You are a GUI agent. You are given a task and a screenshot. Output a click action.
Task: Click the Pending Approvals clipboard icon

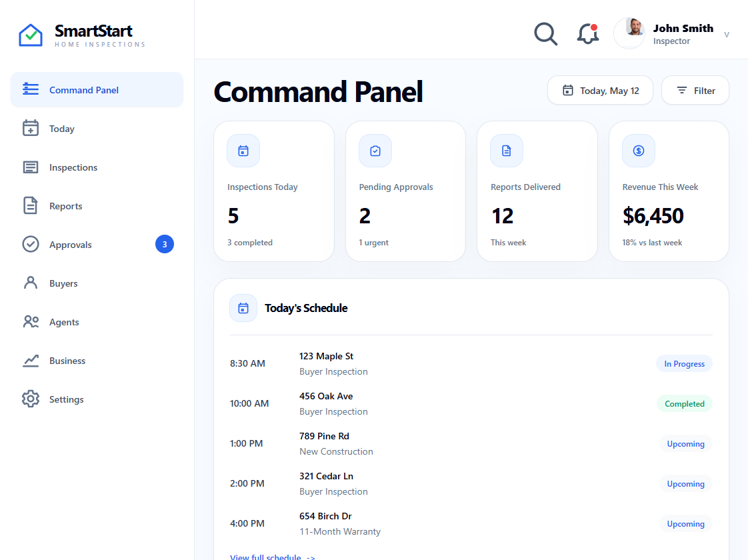(x=375, y=151)
